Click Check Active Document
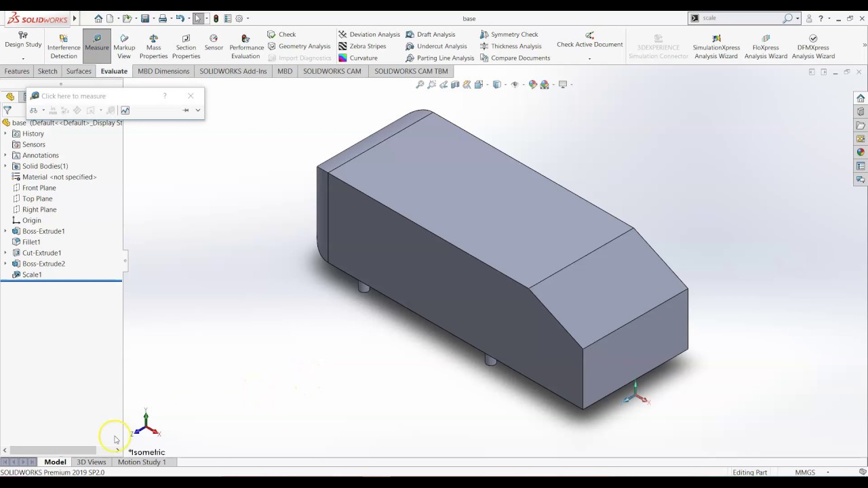 (589, 40)
